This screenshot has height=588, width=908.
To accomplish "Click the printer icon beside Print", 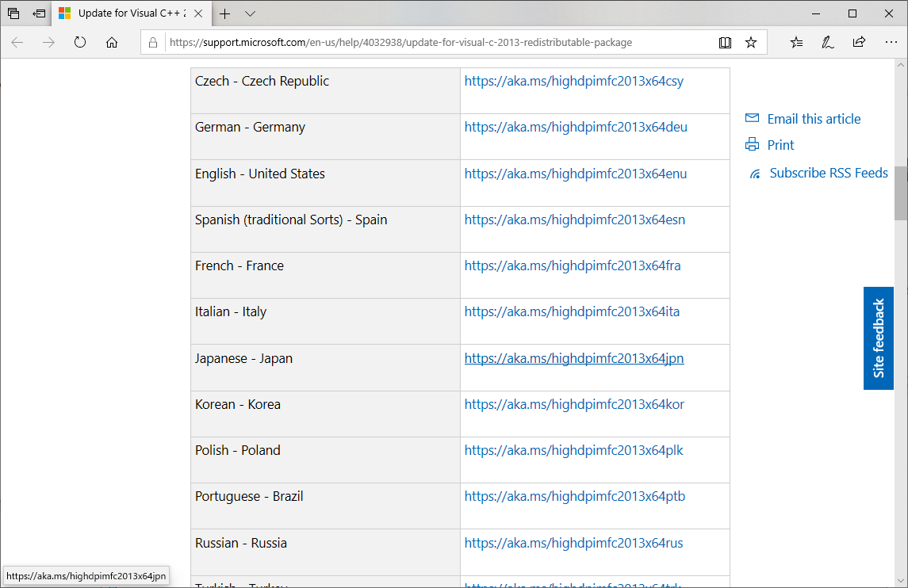I will [753, 144].
